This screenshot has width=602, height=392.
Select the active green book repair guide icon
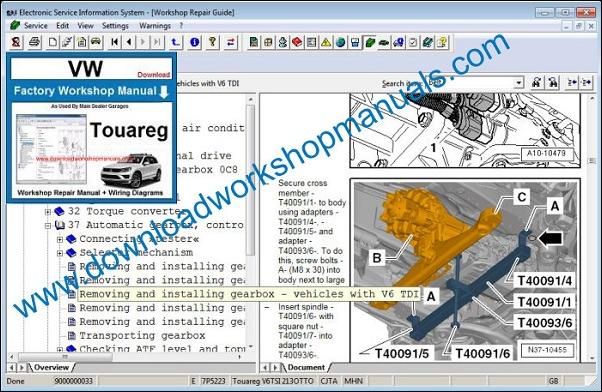coord(370,42)
